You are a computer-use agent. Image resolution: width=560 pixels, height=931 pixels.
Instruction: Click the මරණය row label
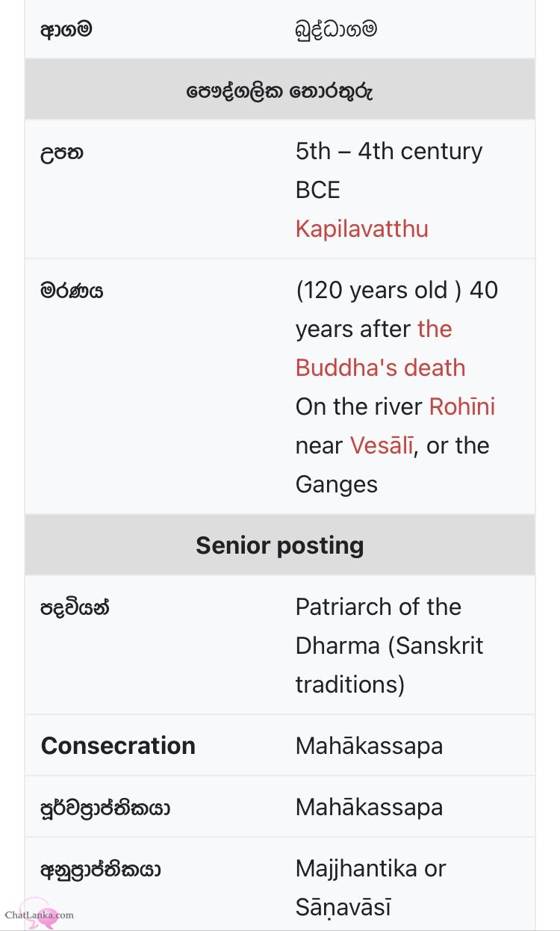[72, 291]
